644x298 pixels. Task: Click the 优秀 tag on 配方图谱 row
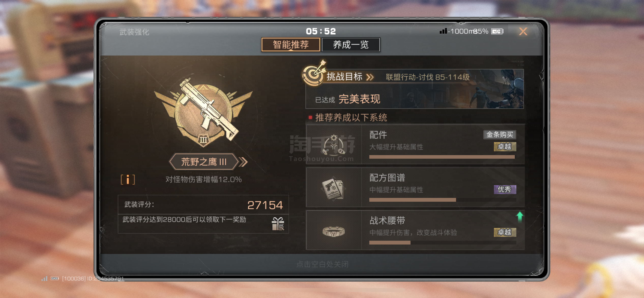pyautogui.click(x=505, y=189)
